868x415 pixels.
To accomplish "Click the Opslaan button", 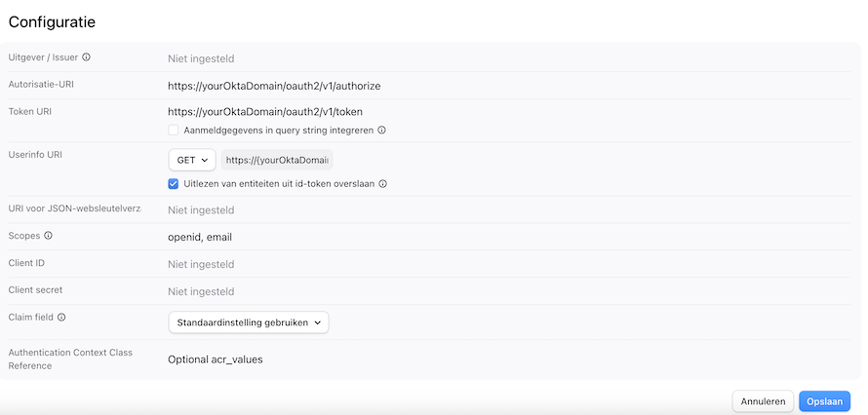I will (x=825, y=401).
